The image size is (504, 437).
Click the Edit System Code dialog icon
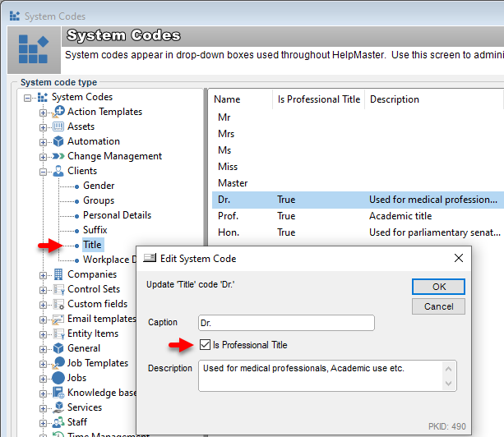pyautogui.click(x=150, y=258)
